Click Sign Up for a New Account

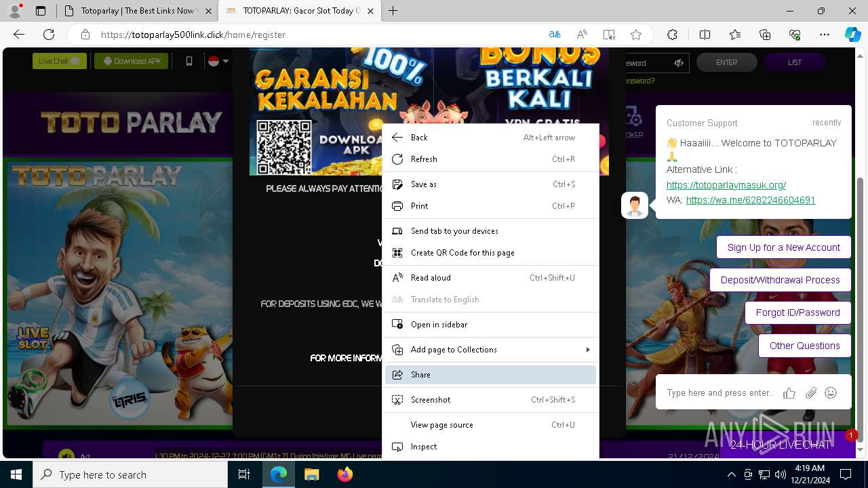coord(783,247)
